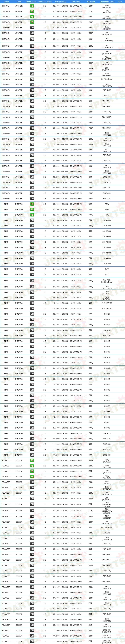
Task: Click diesel ON icon in Fiat Ducato 04.1997 row
Action: tap(32, 368)
